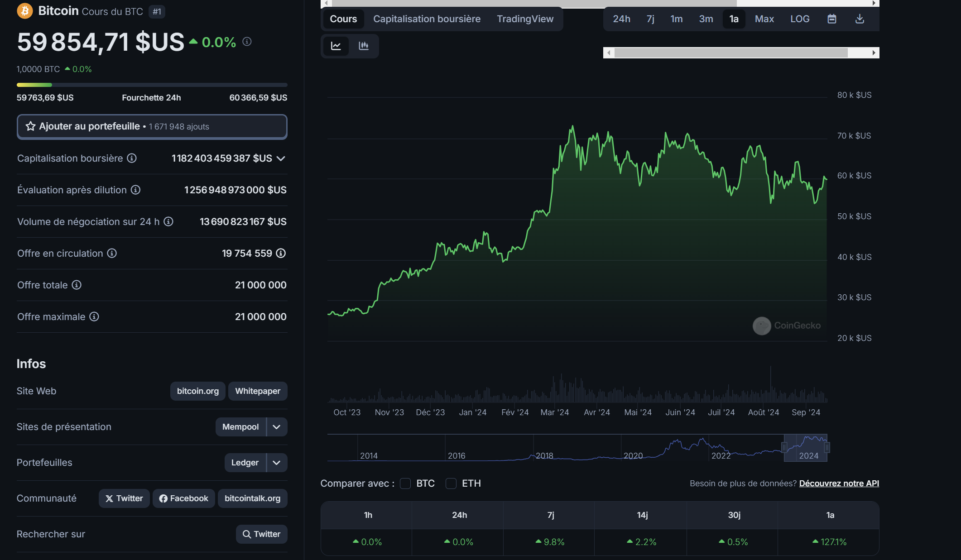
Task: Open the Whitepaper link
Action: pyautogui.click(x=258, y=391)
